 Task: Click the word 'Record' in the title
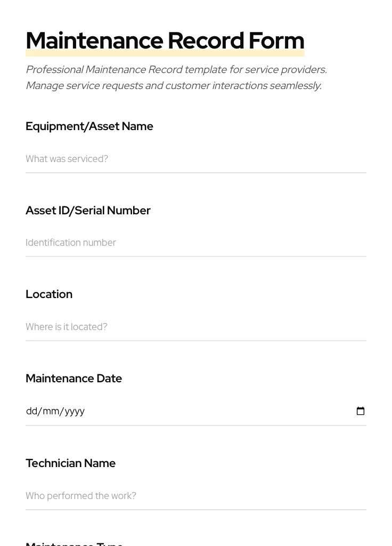click(206, 41)
